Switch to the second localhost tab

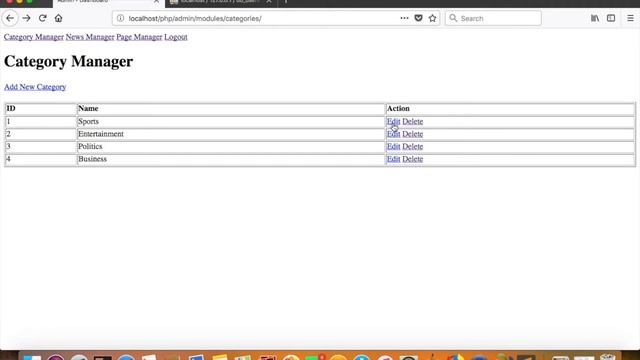pos(220,2)
